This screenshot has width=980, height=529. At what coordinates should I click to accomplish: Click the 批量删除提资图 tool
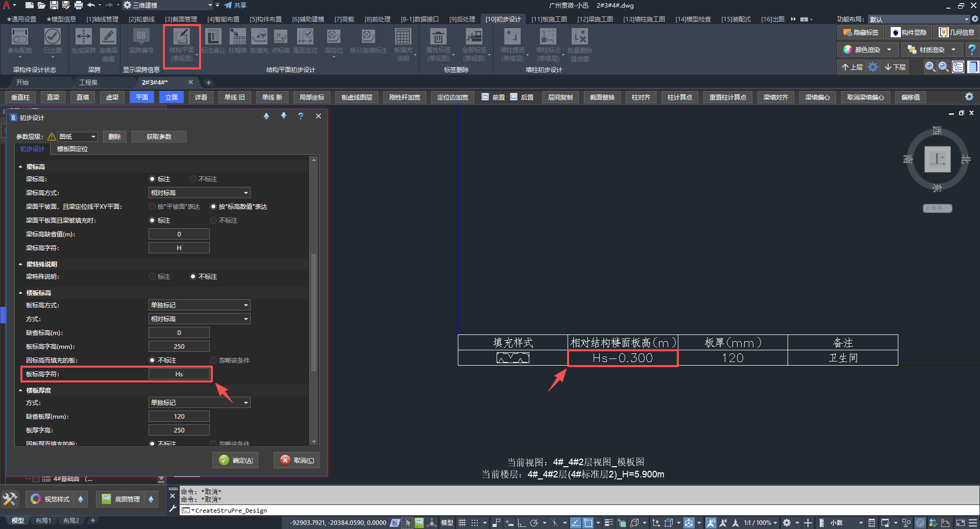[580, 45]
